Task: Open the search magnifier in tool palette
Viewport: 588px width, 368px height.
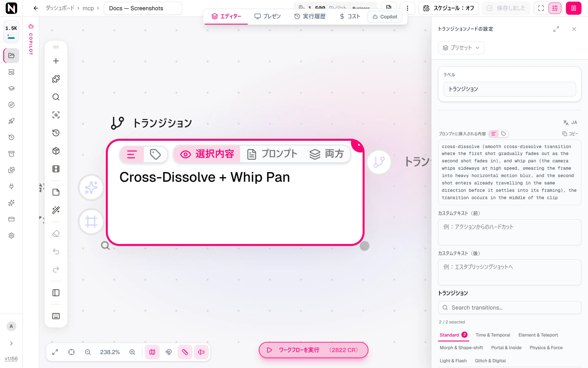Action: (x=56, y=97)
